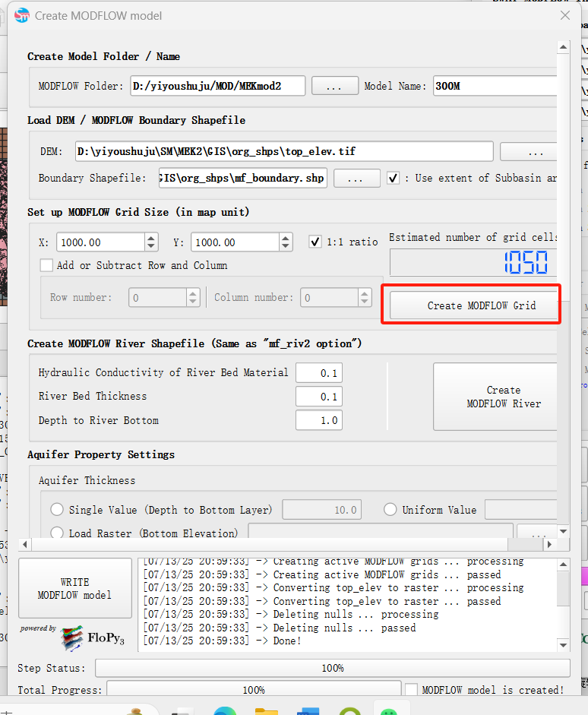Click the FloPy logo
Screen dimensions: 588x715
click(x=93, y=637)
